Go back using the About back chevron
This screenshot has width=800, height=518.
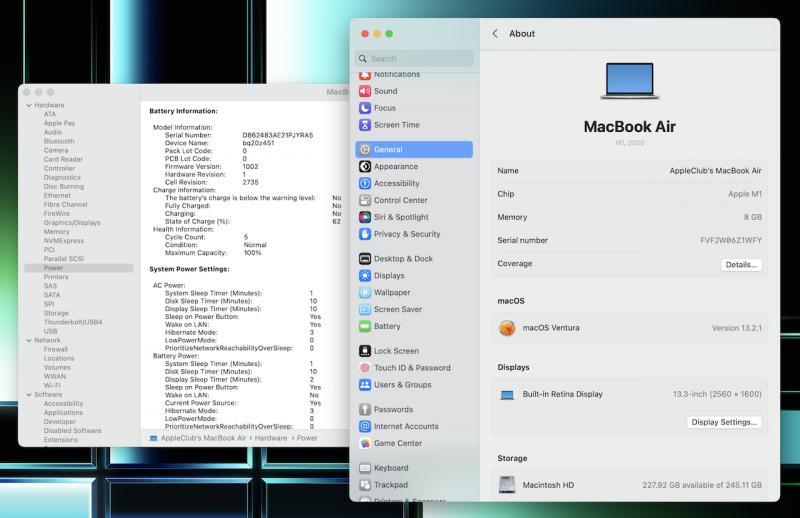point(494,34)
